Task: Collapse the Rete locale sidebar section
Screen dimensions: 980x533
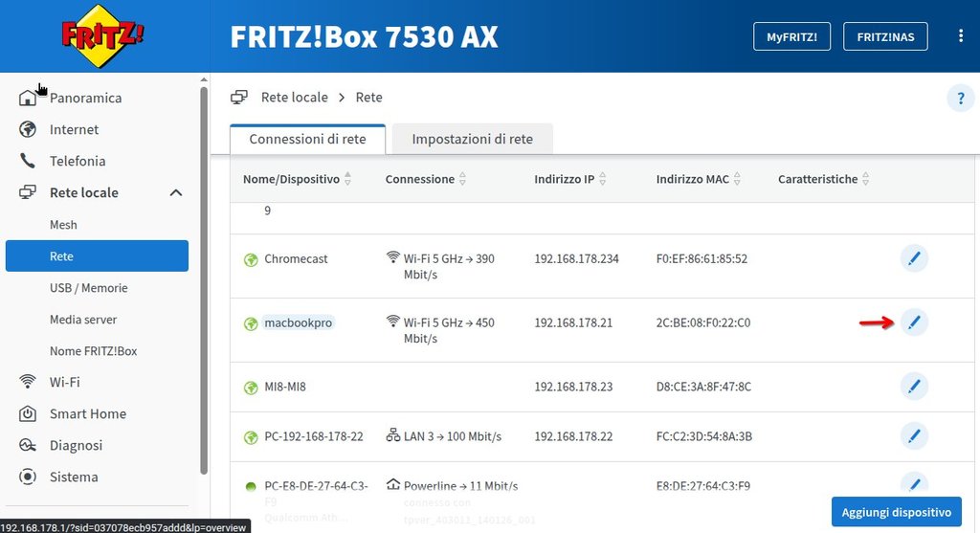Action: [176, 192]
